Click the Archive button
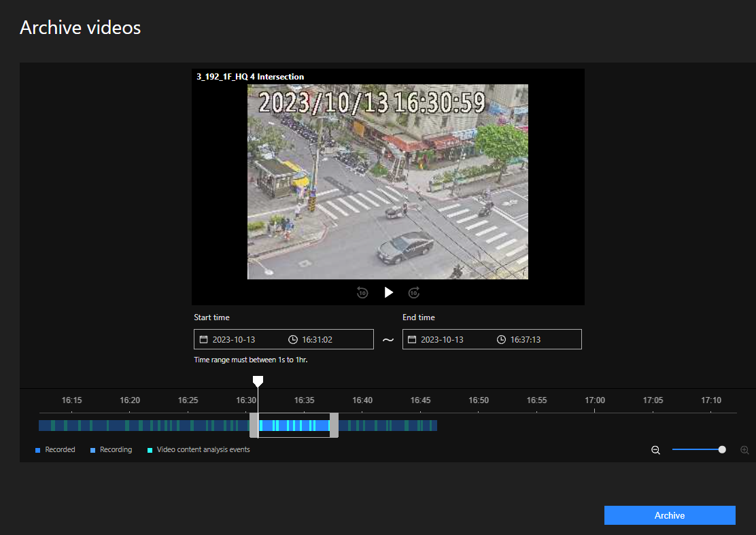The height and width of the screenshot is (535, 756). click(670, 515)
